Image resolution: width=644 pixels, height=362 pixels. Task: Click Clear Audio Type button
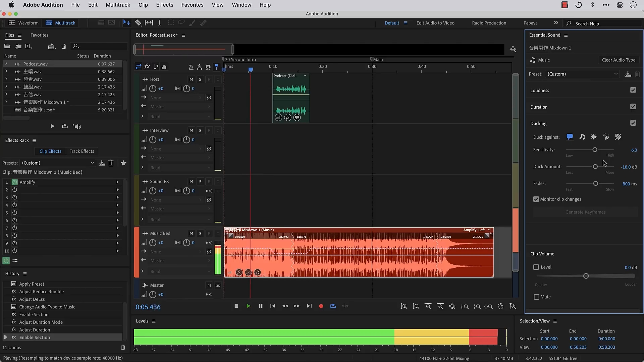(x=618, y=60)
